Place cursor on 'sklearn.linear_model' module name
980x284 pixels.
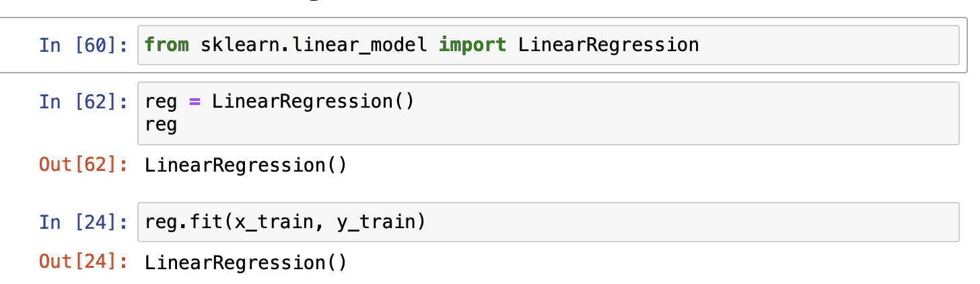[x=313, y=45]
